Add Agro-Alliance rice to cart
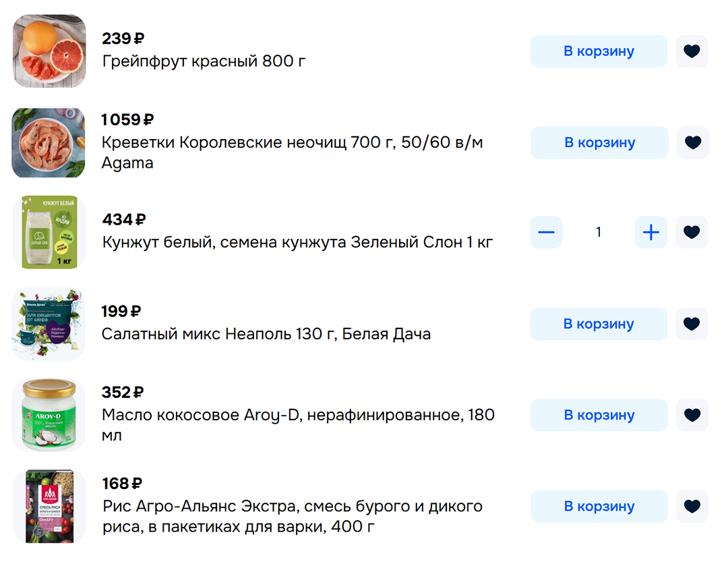 [599, 506]
